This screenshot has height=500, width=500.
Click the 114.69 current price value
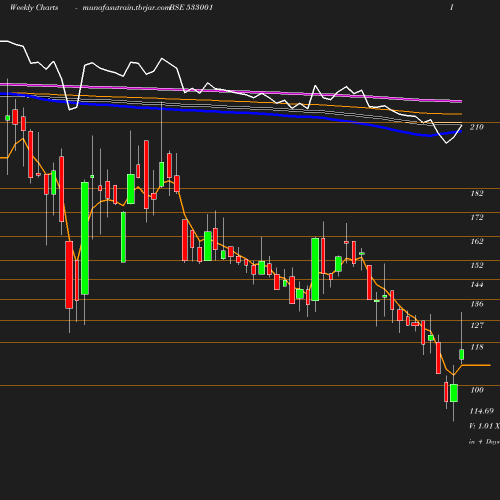(482, 411)
